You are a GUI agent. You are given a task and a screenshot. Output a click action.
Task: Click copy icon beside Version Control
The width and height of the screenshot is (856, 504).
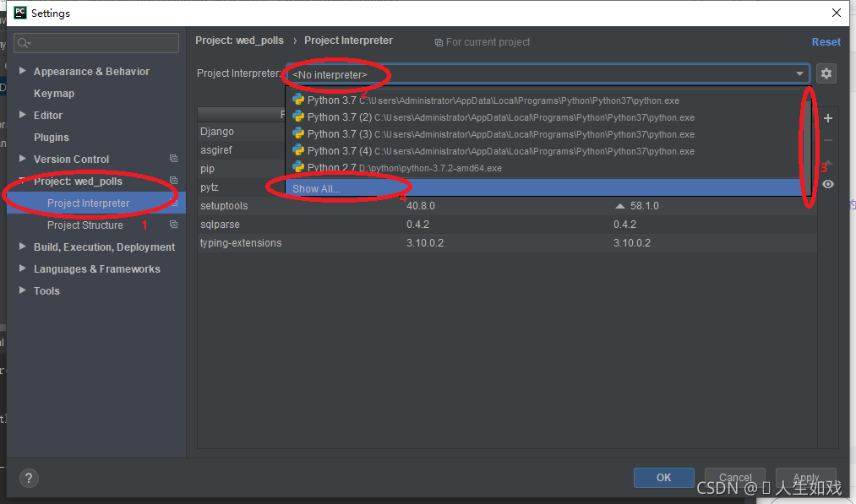coord(173,159)
